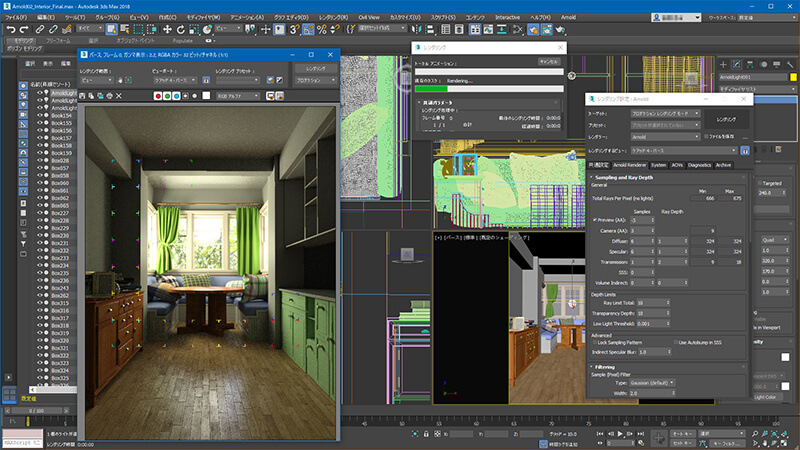Enable Lock Sampling Pattern checkbox
Image resolution: width=800 pixels, height=450 pixels.
point(594,342)
